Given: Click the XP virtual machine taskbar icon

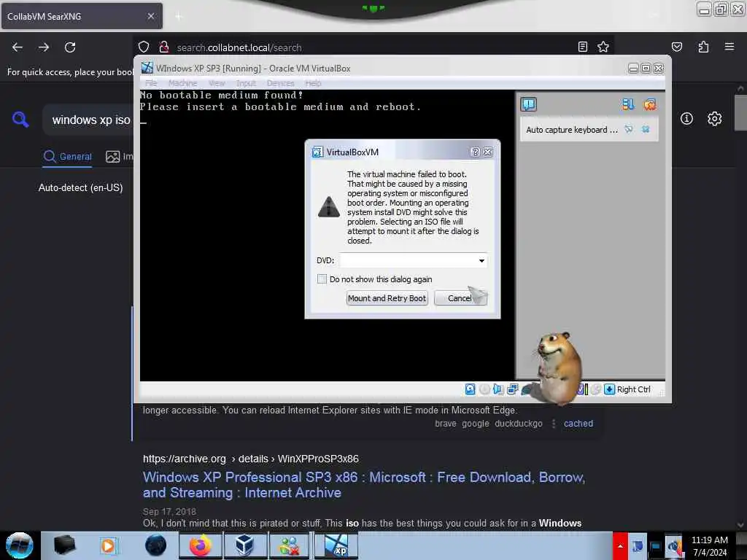Looking at the screenshot, I should (336, 545).
